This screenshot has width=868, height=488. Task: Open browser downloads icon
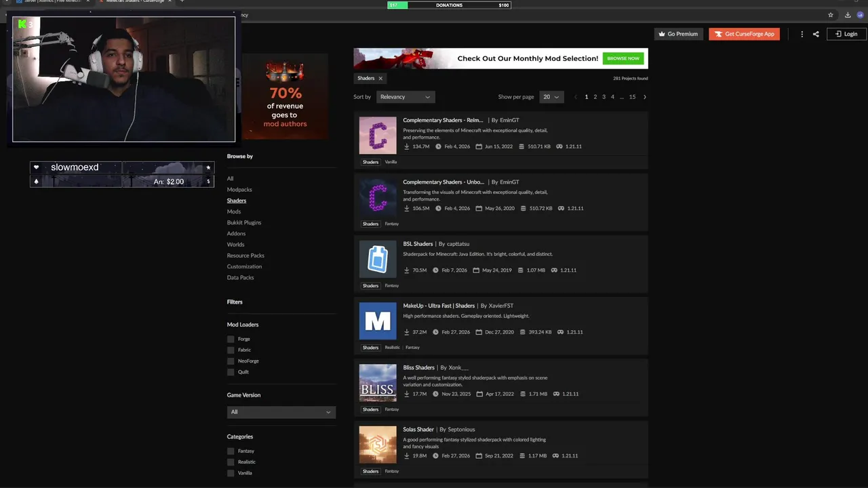point(848,15)
